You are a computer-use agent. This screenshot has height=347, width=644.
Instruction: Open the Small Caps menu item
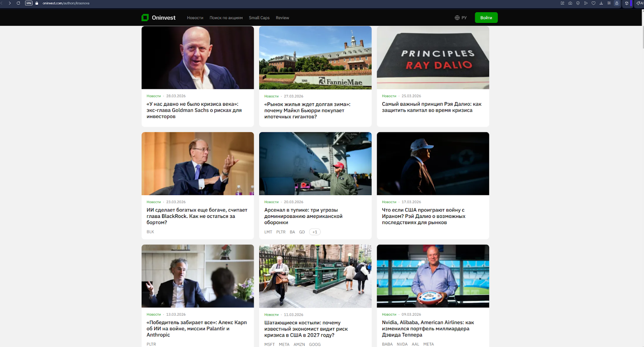[x=259, y=18]
